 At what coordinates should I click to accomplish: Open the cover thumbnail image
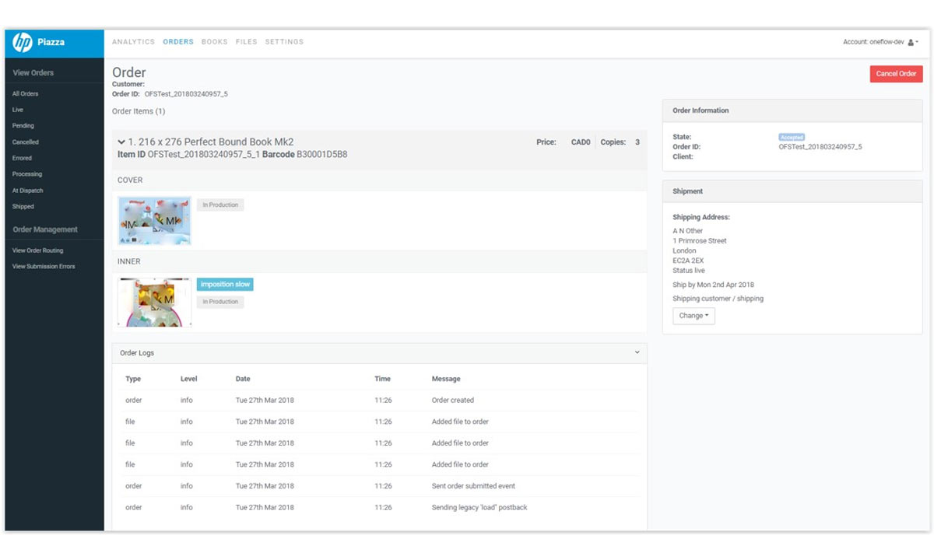(x=154, y=221)
